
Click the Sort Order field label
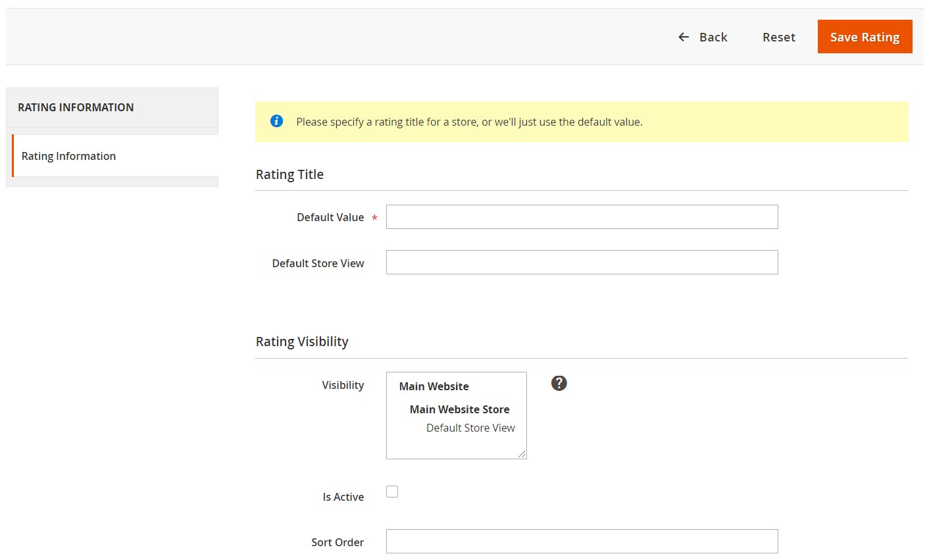338,542
